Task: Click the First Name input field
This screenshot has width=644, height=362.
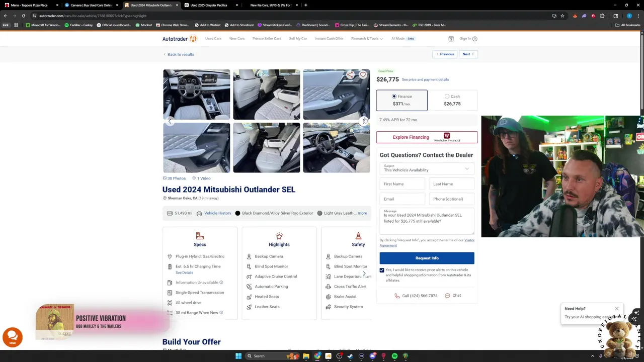Action: (x=402, y=184)
